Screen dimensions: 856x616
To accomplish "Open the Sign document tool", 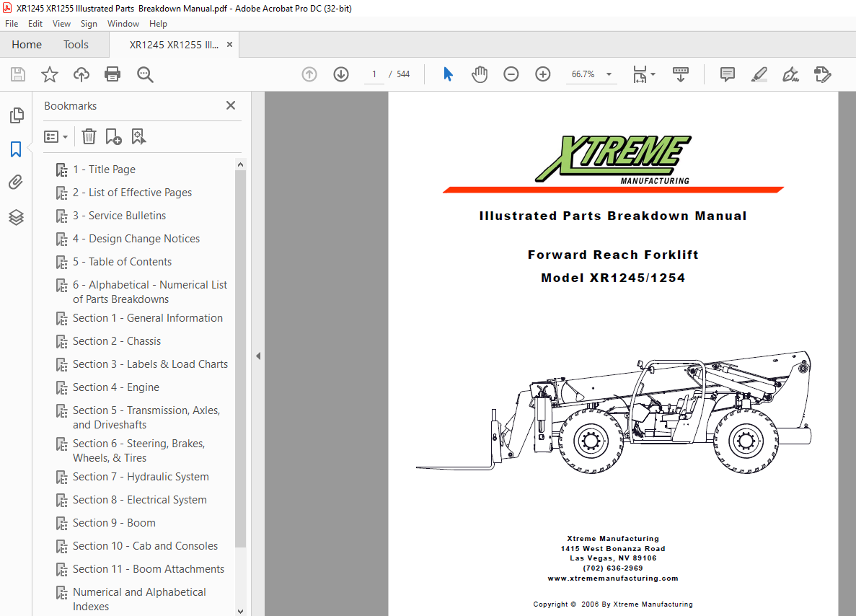I will [790, 74].
